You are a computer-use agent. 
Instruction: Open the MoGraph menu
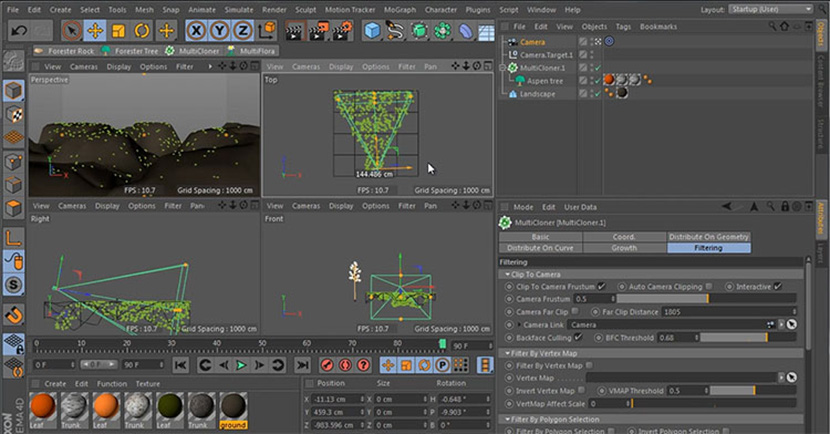[399, 10]
